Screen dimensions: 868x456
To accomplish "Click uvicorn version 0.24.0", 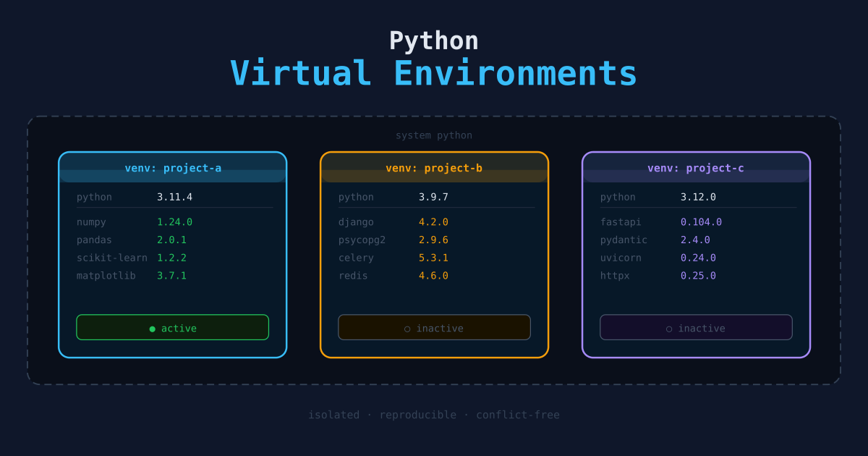I will (x=698, y=258).
